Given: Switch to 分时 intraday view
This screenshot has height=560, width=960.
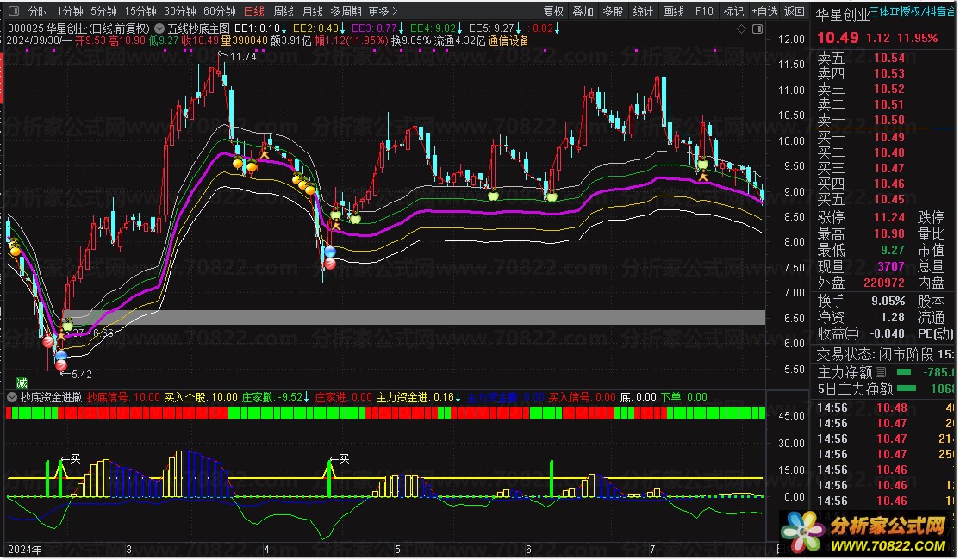Looking at the screenshot, I should pyautogui.click(x=38, y=11).
